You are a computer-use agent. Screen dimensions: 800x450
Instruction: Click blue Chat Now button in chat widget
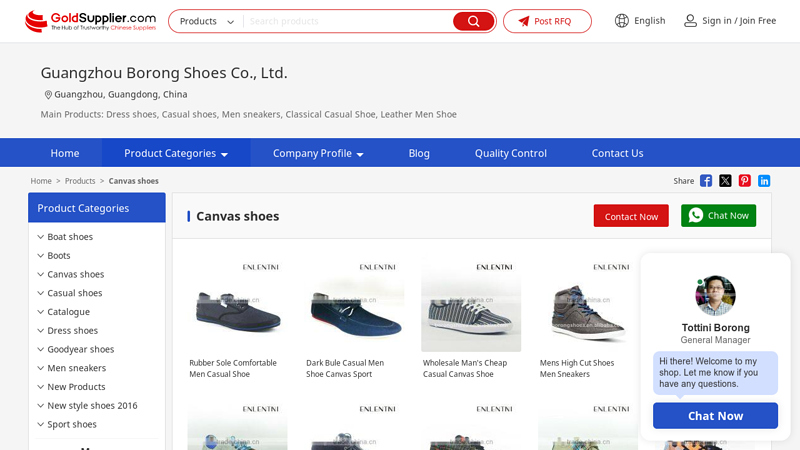(x=715, y=416)
